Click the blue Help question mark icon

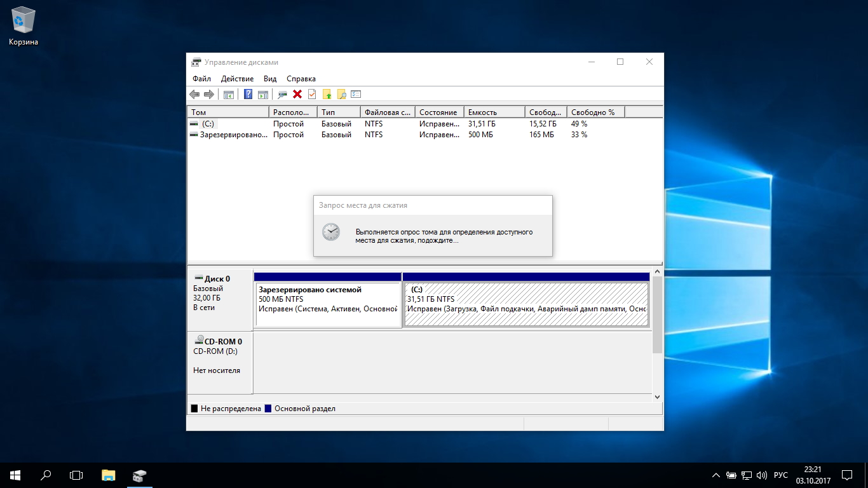click(x=248, y=95)
